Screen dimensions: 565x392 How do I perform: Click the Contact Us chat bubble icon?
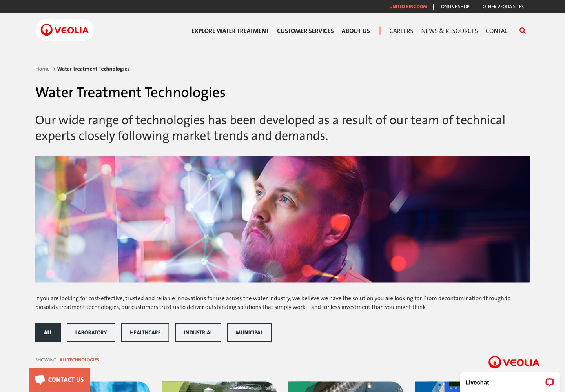pyautogui.click(x=40, y=379)
